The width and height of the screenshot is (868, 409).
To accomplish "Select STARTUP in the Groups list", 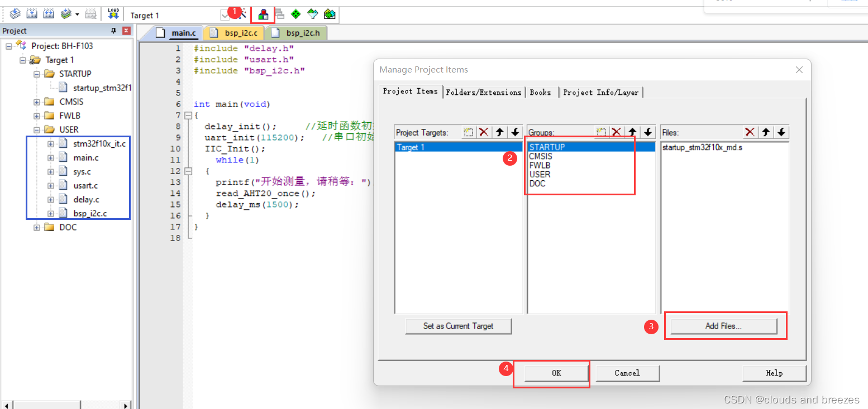I will pos(592,147).
